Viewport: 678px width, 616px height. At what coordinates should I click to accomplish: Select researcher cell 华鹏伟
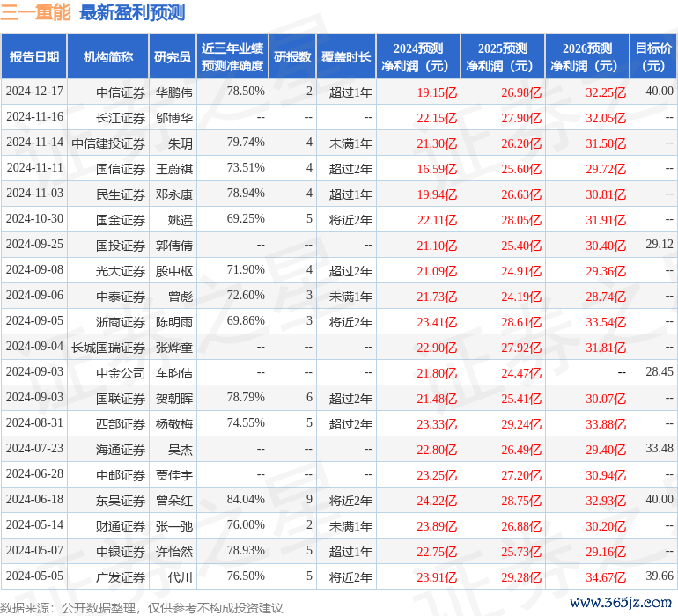click(x=173, y=92)
